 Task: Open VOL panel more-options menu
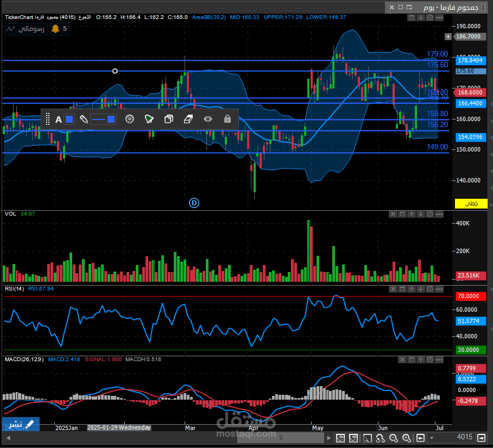(x=439, y=214)
